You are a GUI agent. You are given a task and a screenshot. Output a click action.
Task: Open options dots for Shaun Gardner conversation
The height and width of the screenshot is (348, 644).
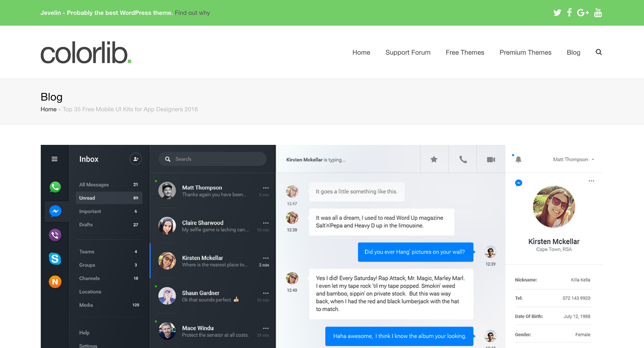click(x=266, y=293)
